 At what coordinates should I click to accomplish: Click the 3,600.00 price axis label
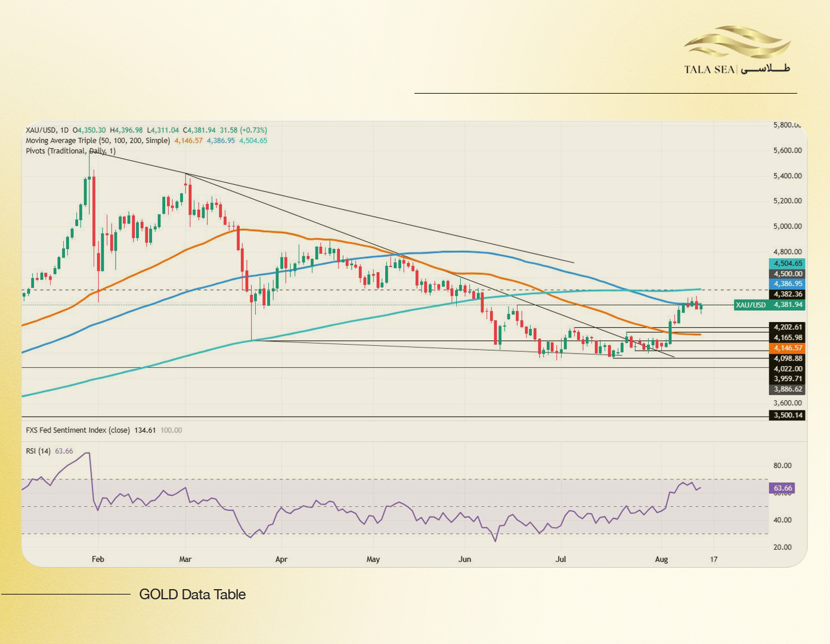pyautogui.click(x=788, y=403)
